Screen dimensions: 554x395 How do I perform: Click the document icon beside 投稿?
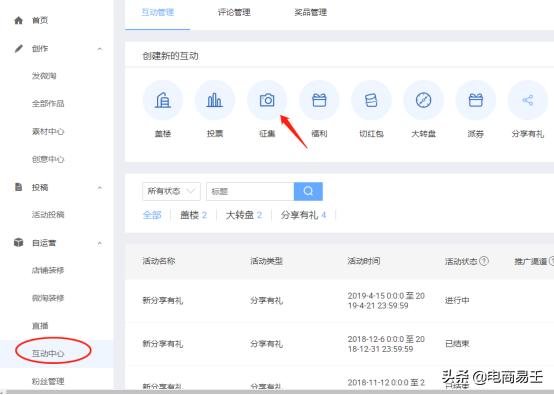point(18,187)
